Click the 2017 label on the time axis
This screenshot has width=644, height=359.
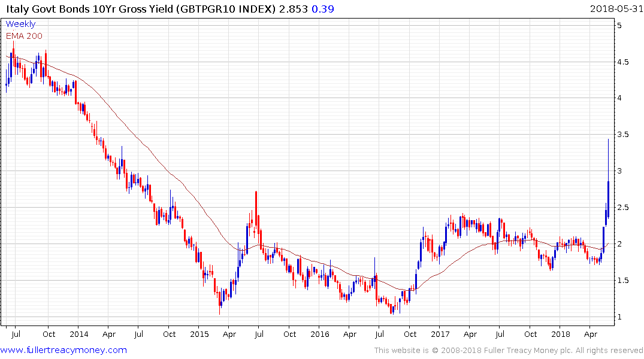point(440,333)
